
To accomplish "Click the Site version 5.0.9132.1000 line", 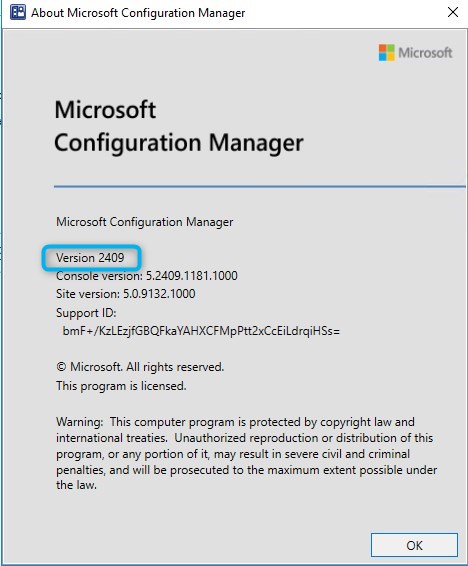I will [126, 294].
